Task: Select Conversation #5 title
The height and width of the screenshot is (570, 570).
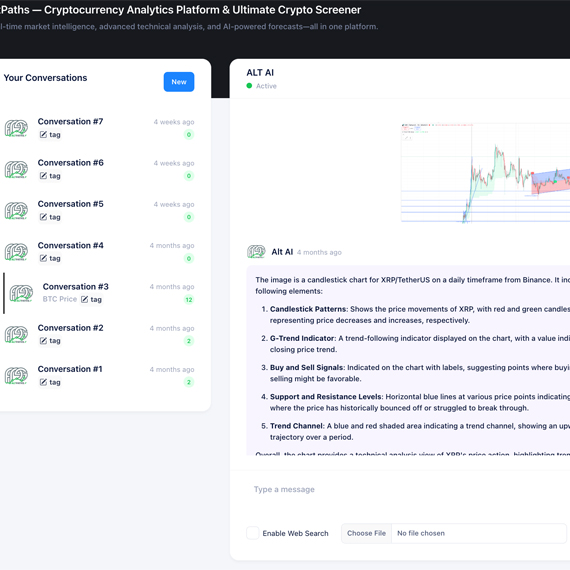Action: pyautogui.click(x=71, y=204)
